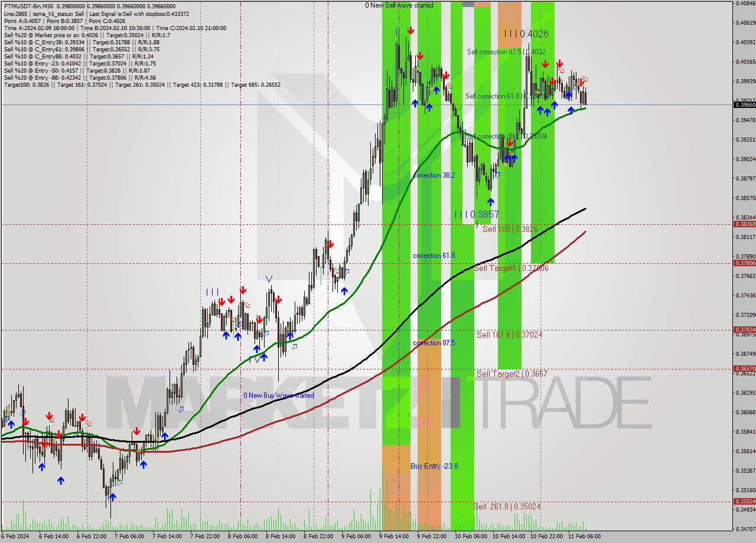Click the '9 Feb 06:00' time axis label
The height and width of the screenshot is (543, 756).
(x=356, y=537)
